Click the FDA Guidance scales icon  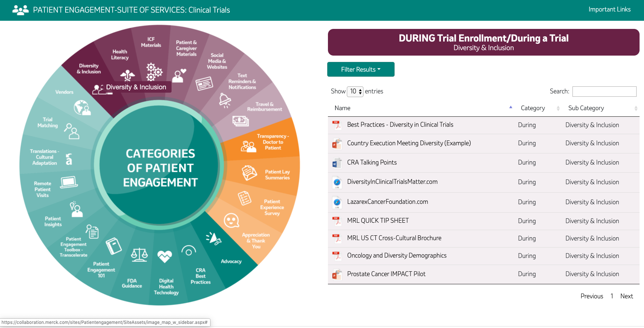[139, 255]
